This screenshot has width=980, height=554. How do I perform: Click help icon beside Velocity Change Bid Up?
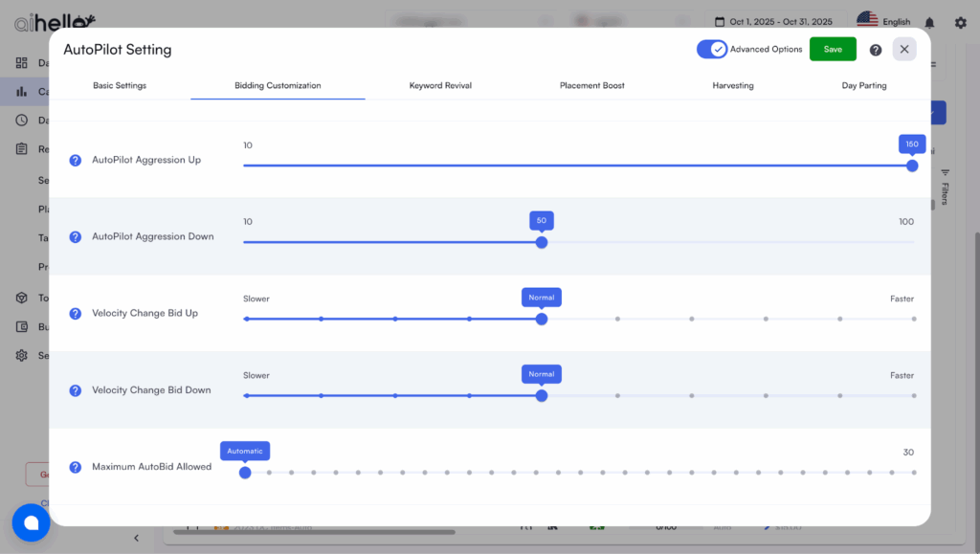coord(76,314)
